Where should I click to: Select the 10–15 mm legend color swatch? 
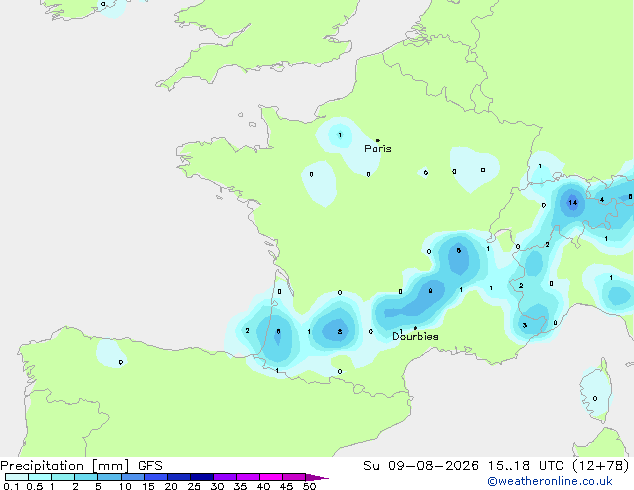pyautogui.click(x=133, y=477)
